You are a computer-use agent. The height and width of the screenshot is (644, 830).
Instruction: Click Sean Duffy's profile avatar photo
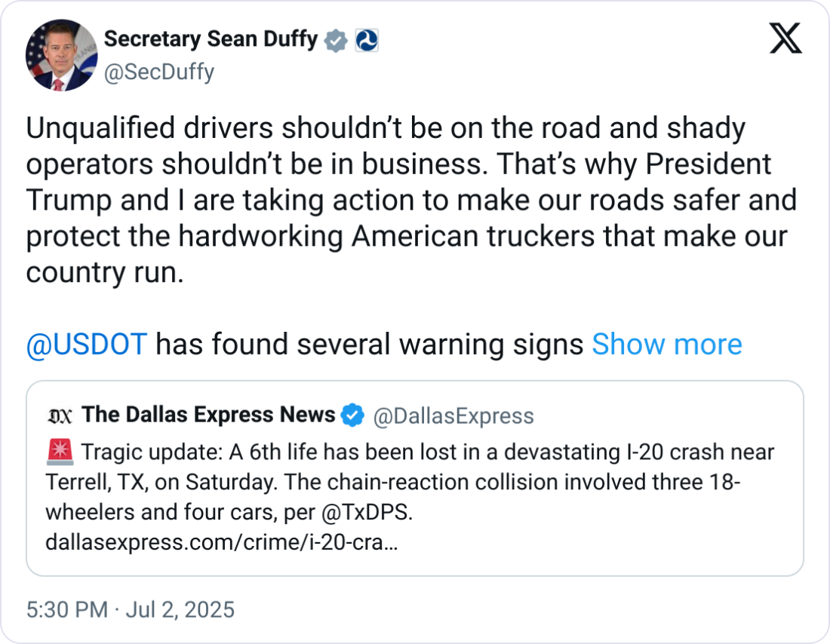pos(61,56)
